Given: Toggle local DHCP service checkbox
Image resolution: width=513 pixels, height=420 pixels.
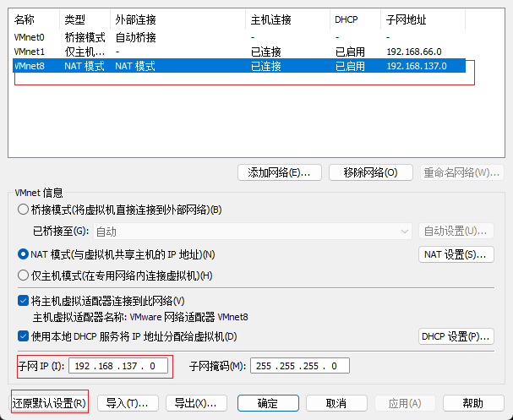Looking at the screenshot, I should click(x=23, y=336).
